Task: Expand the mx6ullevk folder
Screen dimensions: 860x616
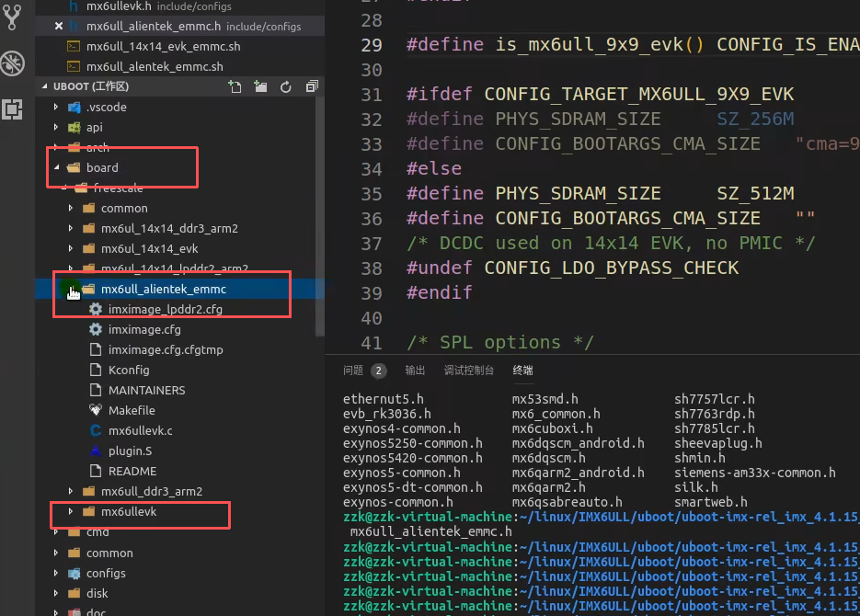Action: 71,511
